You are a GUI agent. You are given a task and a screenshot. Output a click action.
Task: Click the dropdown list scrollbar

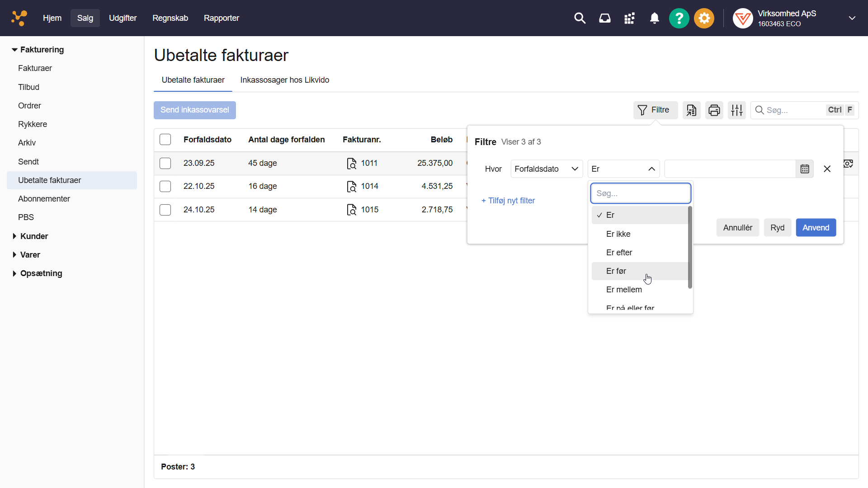coord(690,248)
